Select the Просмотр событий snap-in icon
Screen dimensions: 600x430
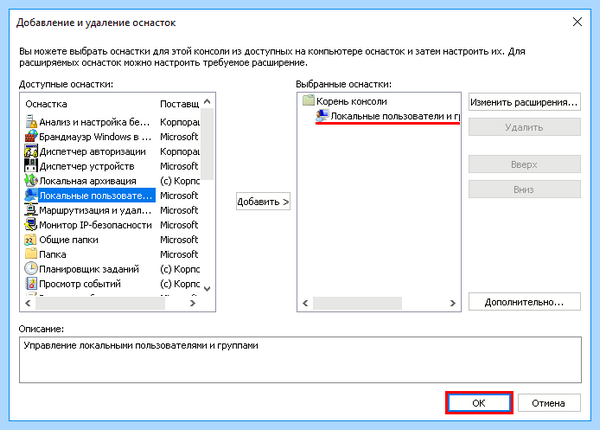31,283
